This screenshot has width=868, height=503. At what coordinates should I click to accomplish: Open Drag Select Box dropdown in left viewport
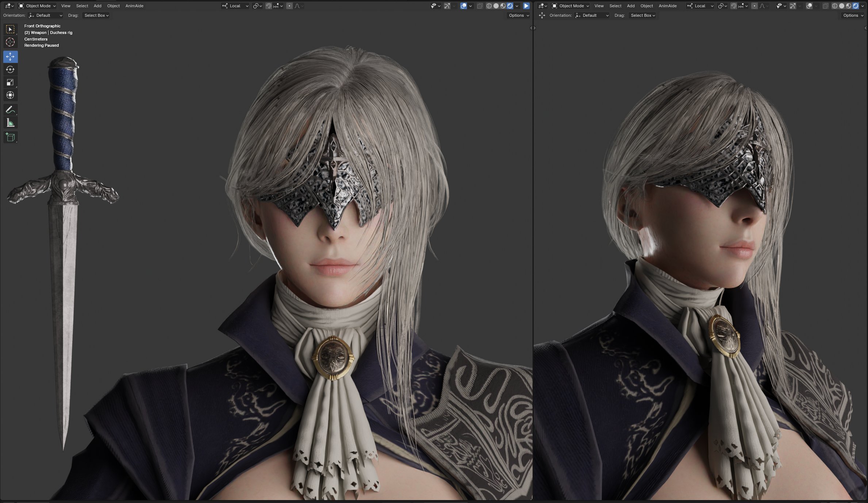tap(96, 15)
